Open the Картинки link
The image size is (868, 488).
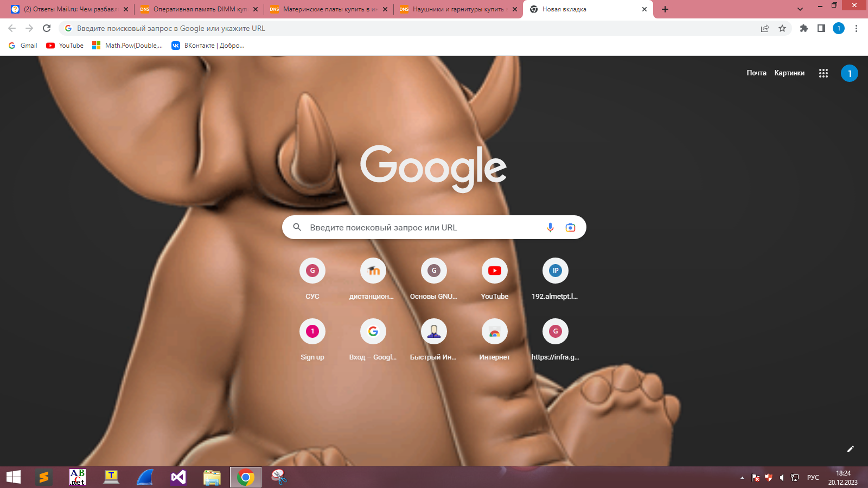[789, 73]
